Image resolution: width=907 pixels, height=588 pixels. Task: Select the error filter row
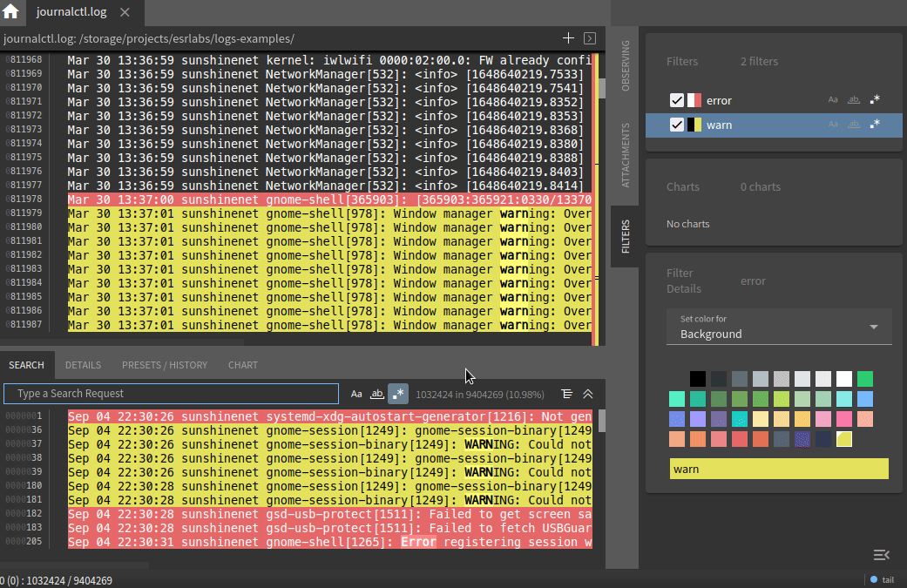(774, 100)
